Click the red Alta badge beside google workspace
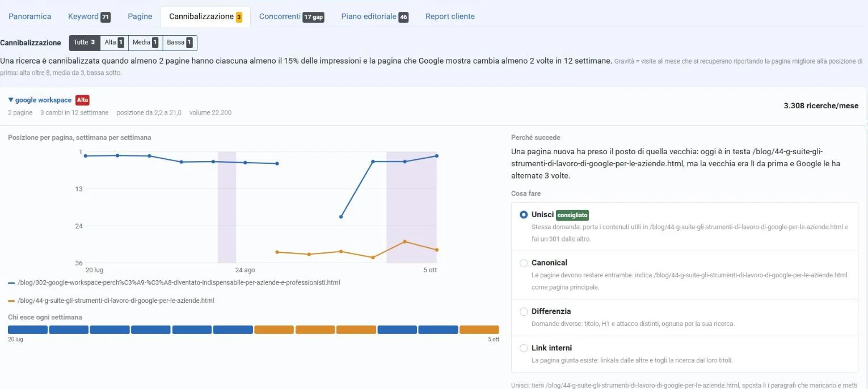The width and height of the screenshot is (868, 389). click(82, 100)
